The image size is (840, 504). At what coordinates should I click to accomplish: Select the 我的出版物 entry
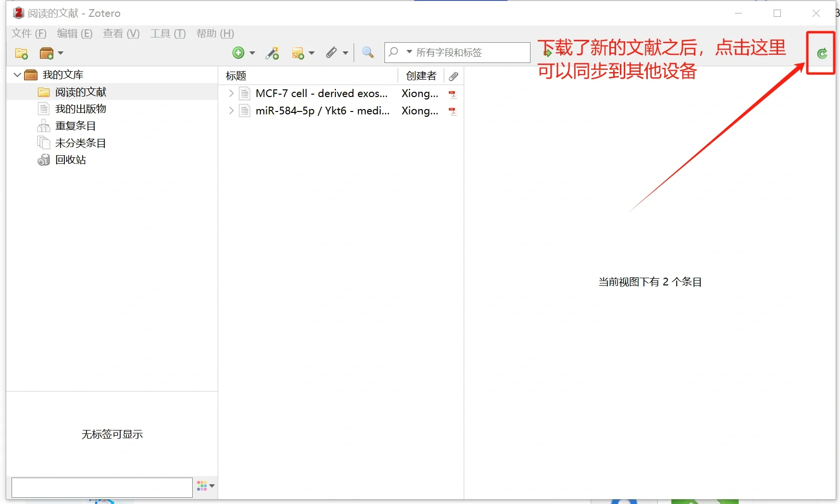[x=80, y=109]
